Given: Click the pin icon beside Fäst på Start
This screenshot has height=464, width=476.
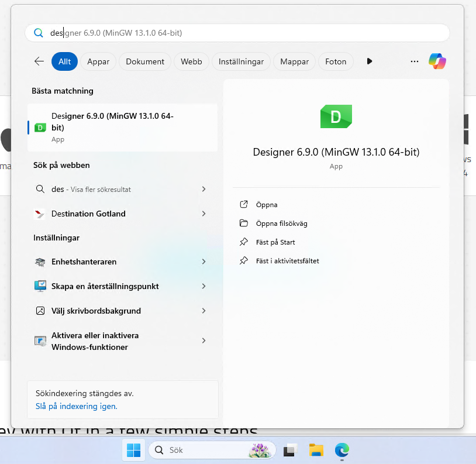Looking at the screenshot, I should 244,242.
